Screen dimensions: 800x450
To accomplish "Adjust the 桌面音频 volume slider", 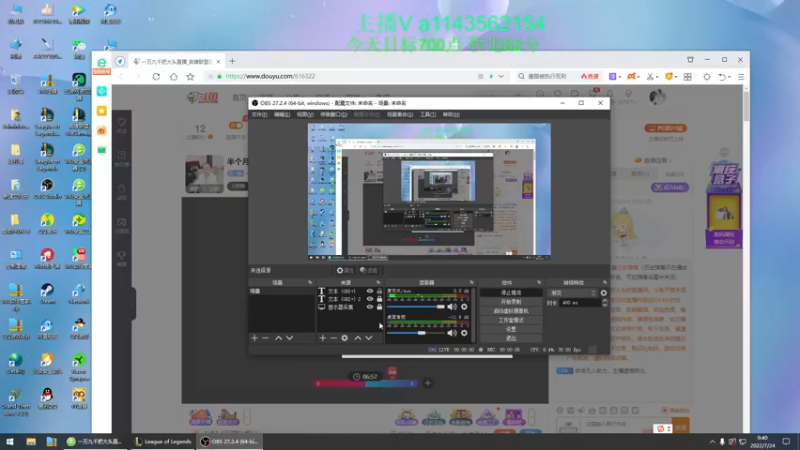I will pyautogui.click(x=416, y=333).
